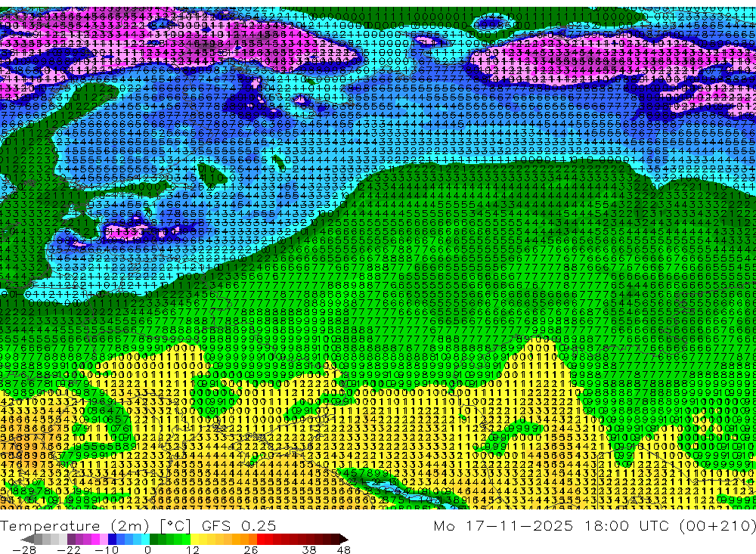Click the "38" legend scale value
The height and width of the screenshot is (554, 756).
tap(309, 549)
